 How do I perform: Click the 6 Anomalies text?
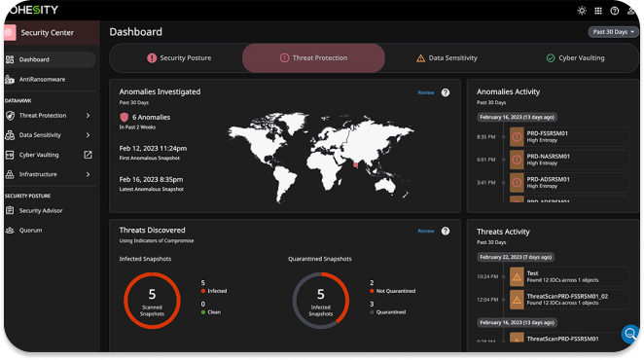[151, 117]
